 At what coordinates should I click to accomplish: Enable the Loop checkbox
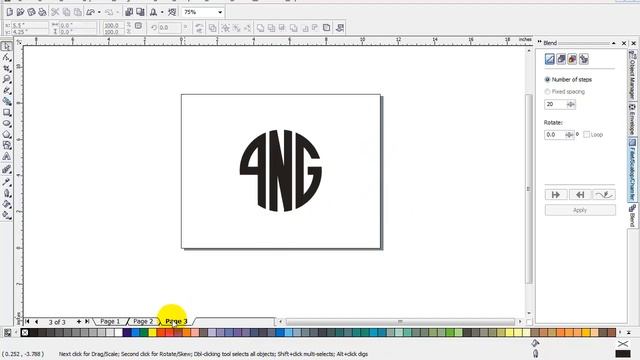pyautogui.click(x=587, y=135)
